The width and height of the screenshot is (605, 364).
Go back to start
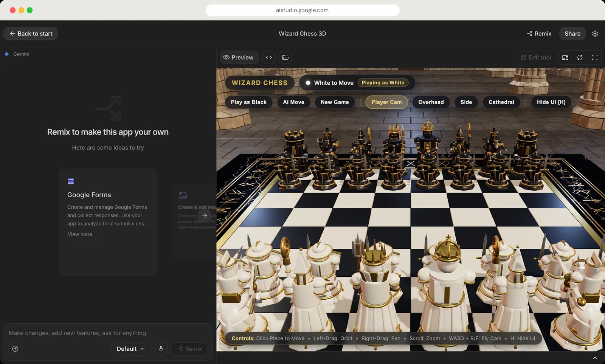31,34
